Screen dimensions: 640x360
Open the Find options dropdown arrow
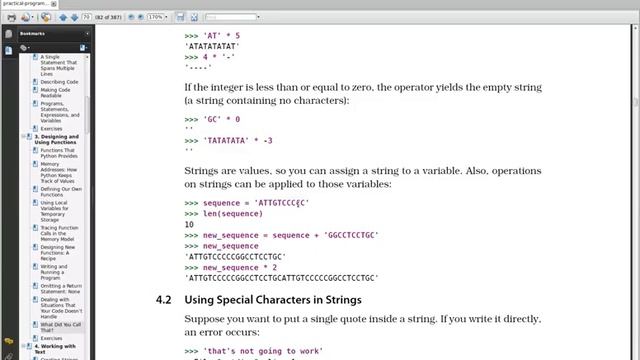click(x=258, y=17)
